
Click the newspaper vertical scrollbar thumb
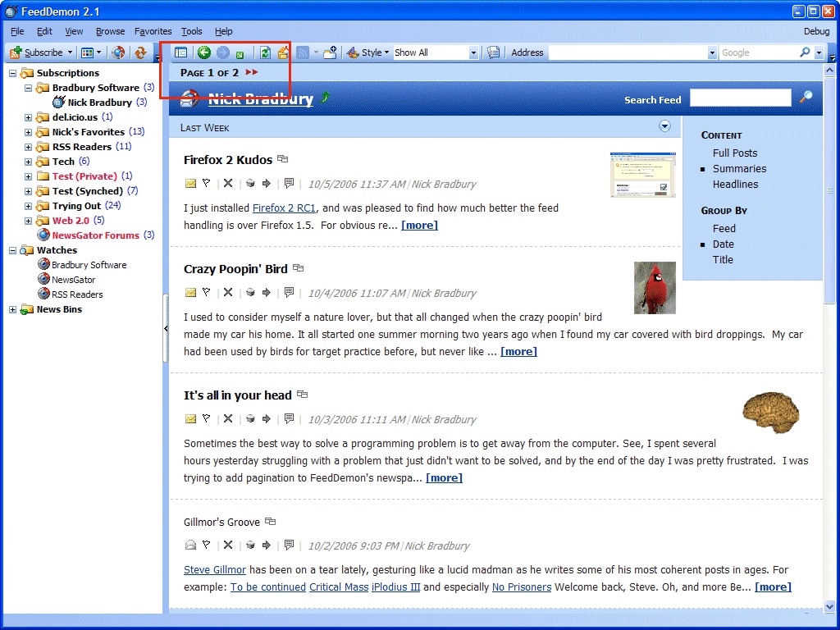coord(830,190)
